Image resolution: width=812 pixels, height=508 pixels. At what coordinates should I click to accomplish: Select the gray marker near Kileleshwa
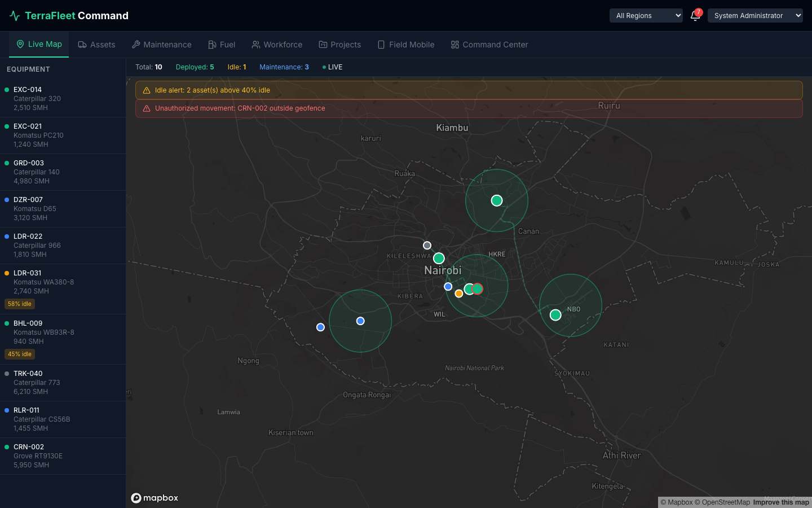coord(427,245)
